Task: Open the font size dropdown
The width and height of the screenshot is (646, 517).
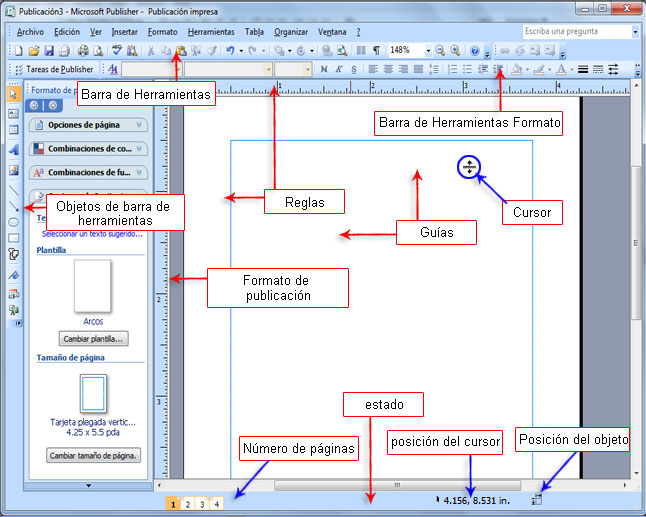Action: click(x=307, y=69)
